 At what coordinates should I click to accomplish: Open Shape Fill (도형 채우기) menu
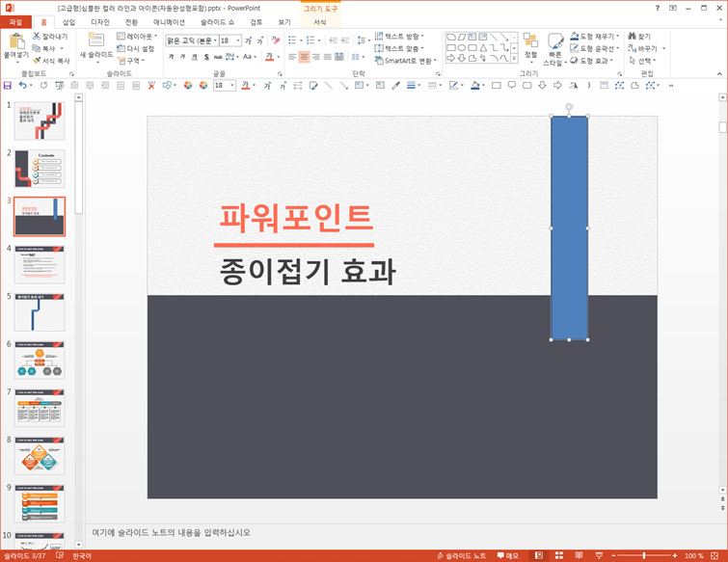[595, 36]
